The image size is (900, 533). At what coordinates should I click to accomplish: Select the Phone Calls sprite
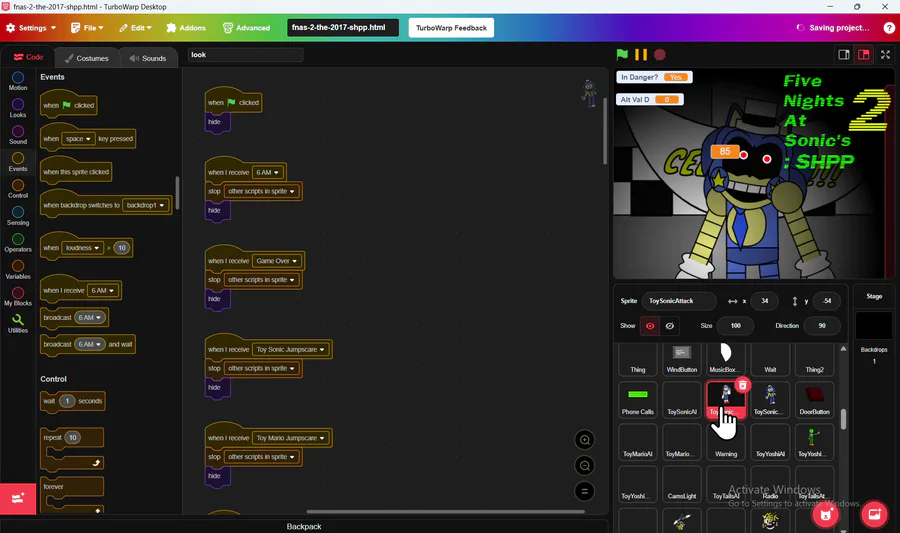click(x=638, y=400)
